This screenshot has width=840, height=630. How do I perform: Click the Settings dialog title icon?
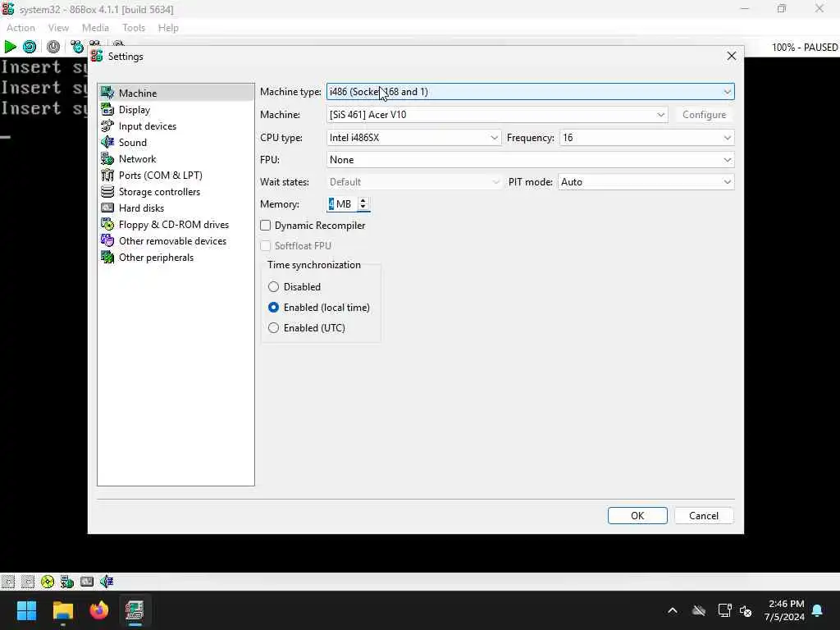click(97, 57)
